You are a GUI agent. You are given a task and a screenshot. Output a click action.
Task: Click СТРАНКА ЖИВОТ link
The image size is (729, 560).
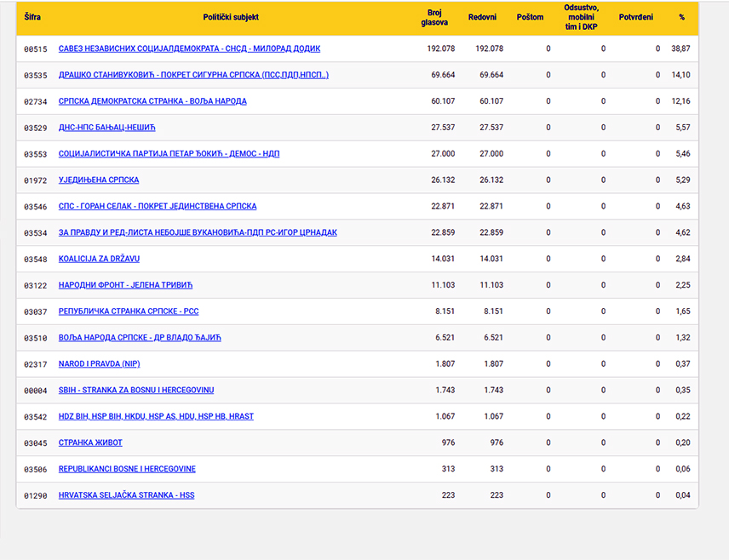pyautogui.click(x=90, y=443)
